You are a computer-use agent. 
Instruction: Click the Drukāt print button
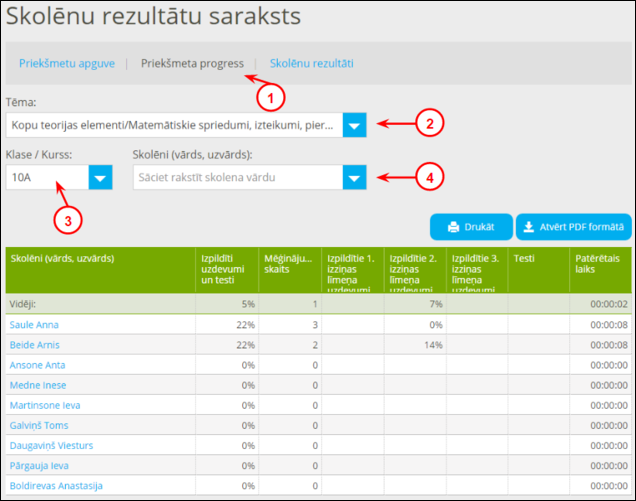[471, 227]
